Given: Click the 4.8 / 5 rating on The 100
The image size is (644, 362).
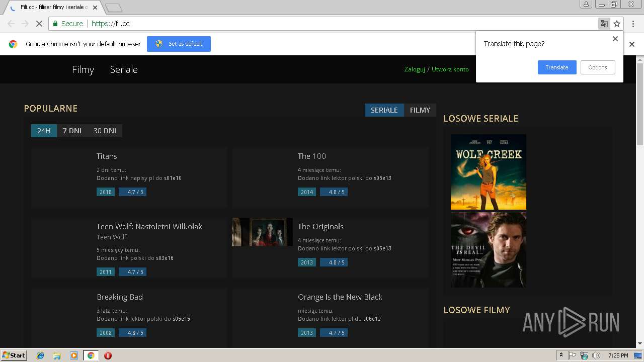Looking at the screenshot, I should [334, 192].
